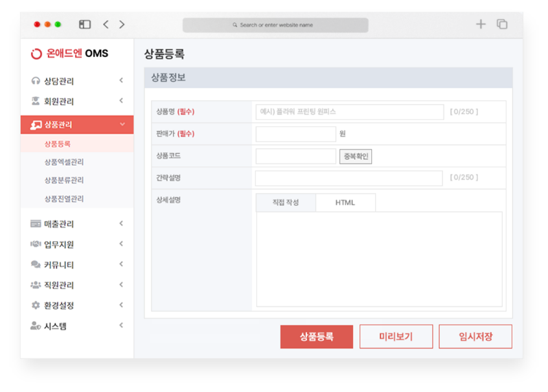Expand the 직원관리 menu chevron
This screenshot has width=548, height=392.
click(x=121, y=284)
